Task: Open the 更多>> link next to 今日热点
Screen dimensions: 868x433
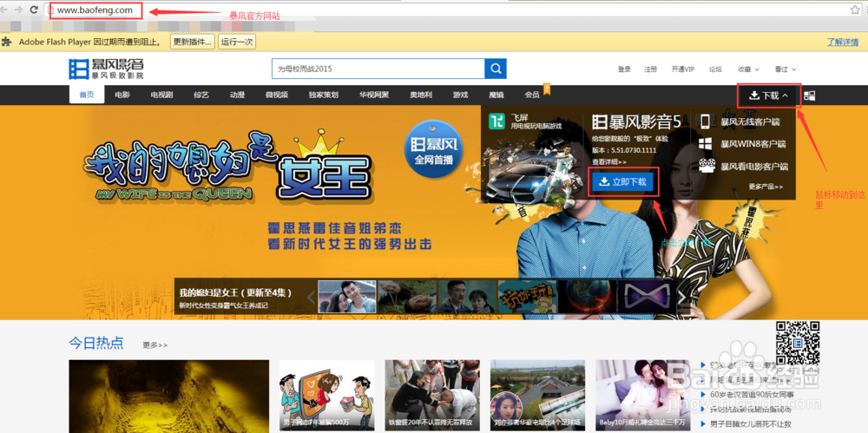Action: click(x=155, y=345)
